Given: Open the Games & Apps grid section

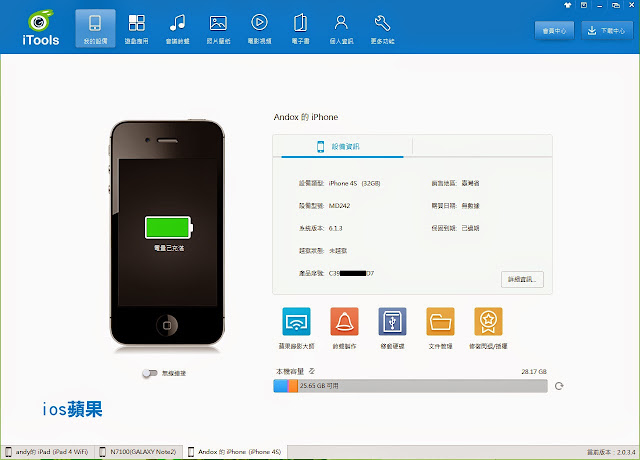Looking at the screenshot, I should point(136,29).
